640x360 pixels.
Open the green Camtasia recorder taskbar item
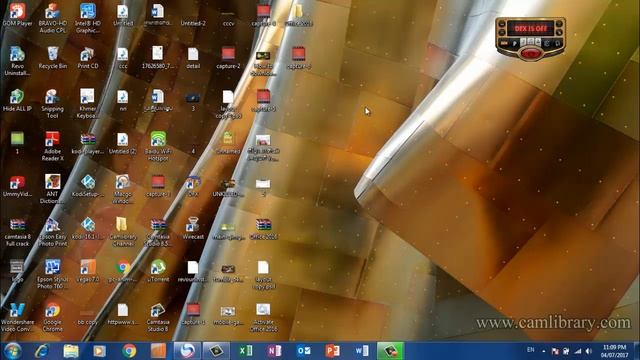pos(390,351)
